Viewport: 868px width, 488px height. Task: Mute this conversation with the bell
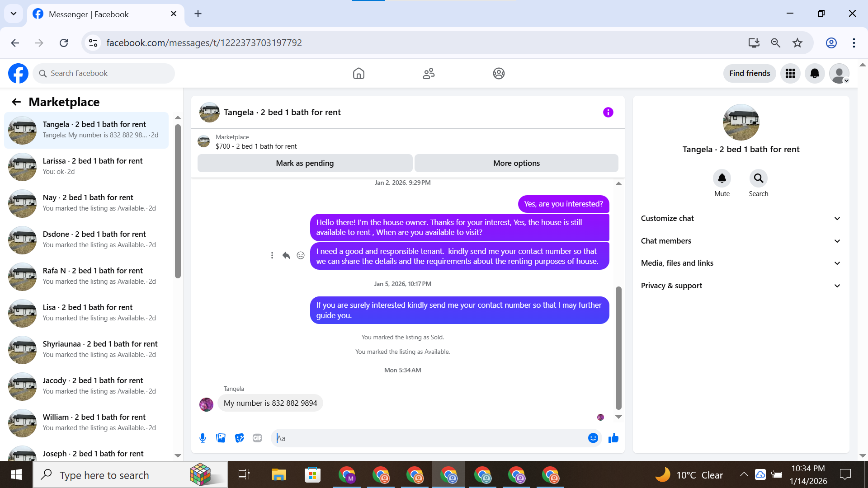722,178
